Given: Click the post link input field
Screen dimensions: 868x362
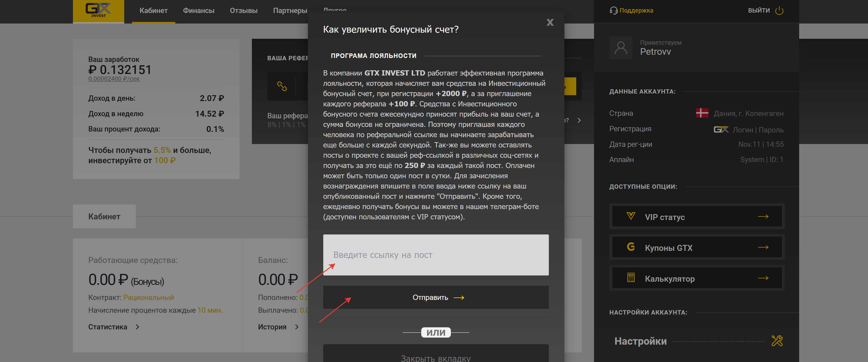Looking at the screenshot, I should click(436, 255).
